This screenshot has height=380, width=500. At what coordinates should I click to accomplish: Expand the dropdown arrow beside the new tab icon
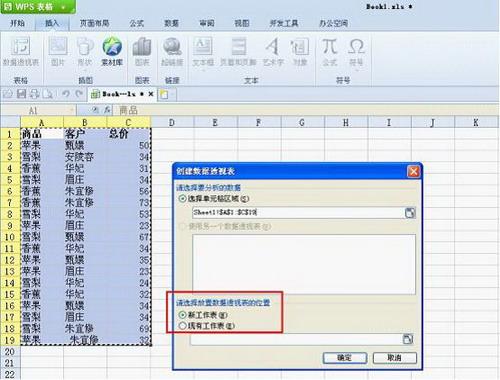[x=173, y=95]
